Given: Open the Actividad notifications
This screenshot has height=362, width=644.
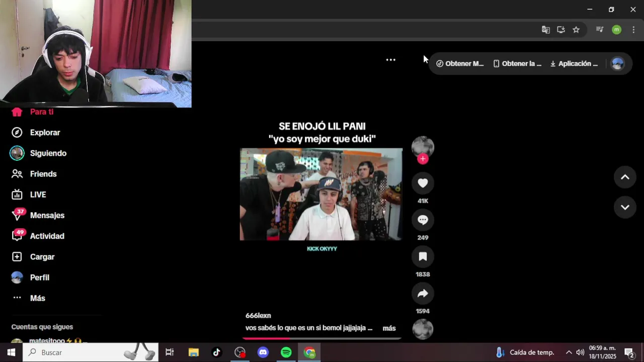Looking at the screenshot, I should pyautogui.click(x=38, y=236).
